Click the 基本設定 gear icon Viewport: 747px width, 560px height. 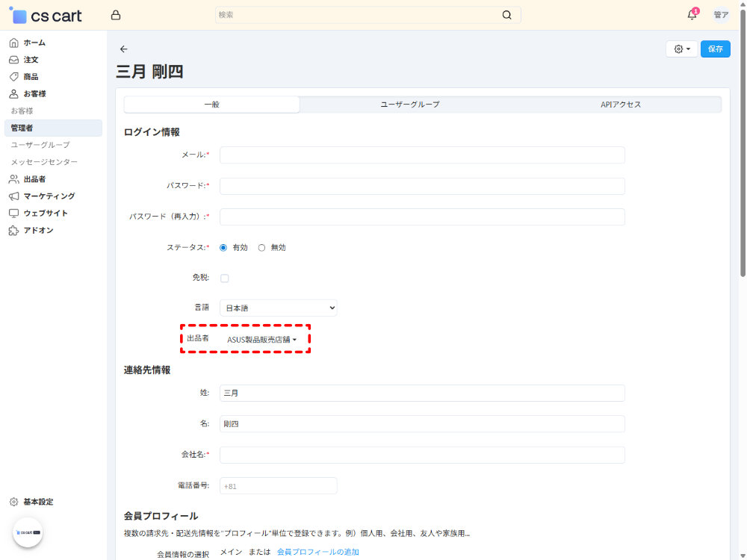13,501
